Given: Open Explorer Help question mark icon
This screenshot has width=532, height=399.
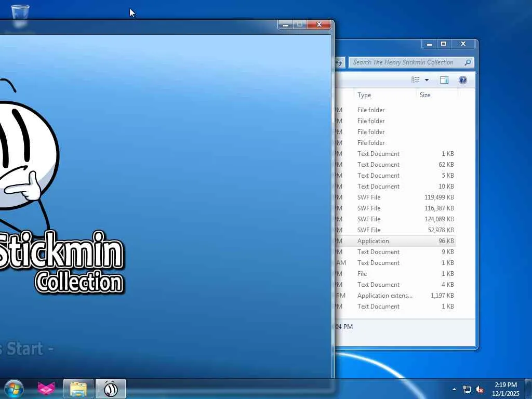Looking at the screenshot, I should point(463,80).
